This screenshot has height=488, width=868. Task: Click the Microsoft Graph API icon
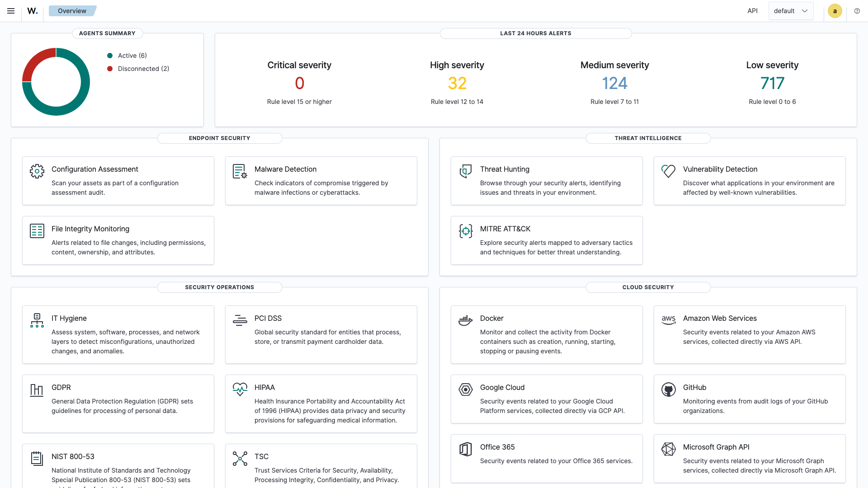[x=669, y=449]
